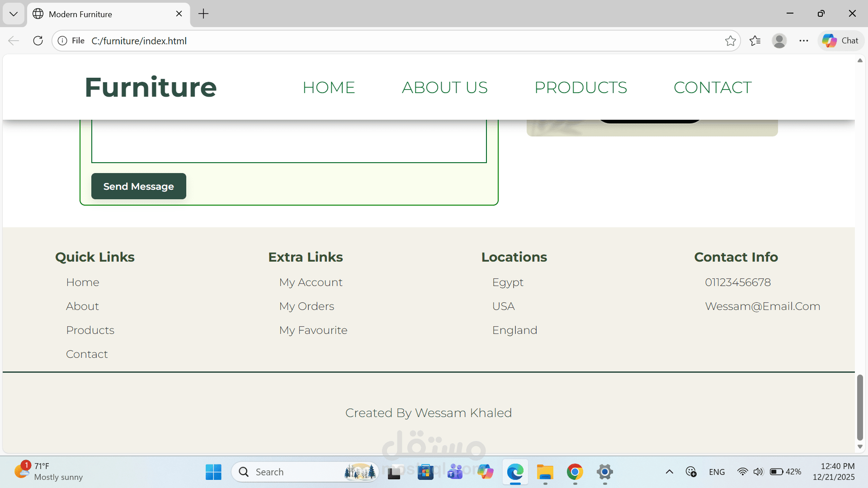The height and width of the screenshot is (488, 868).
Task: Add page to favorites star icon
Action: coord(730,41)
